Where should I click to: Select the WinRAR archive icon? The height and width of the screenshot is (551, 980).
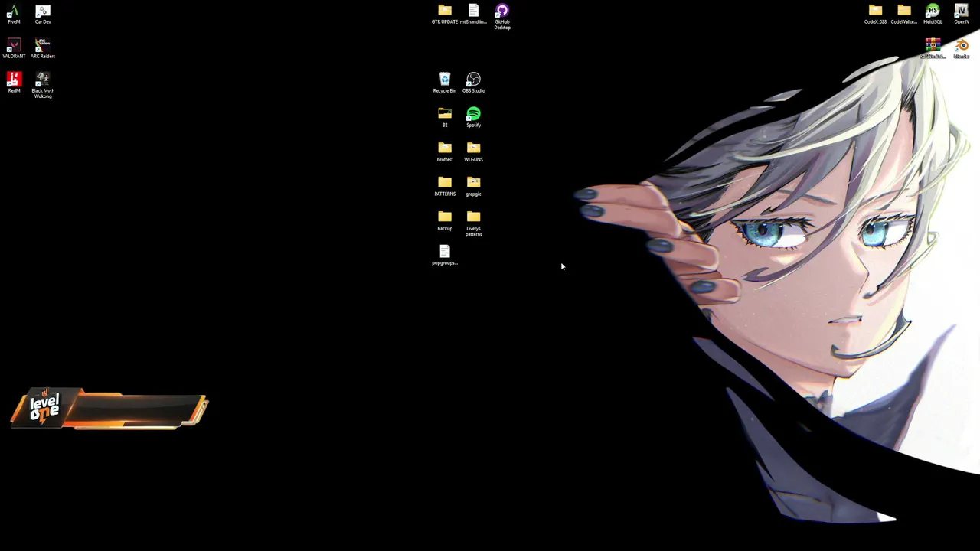click(x=933, y=49)
